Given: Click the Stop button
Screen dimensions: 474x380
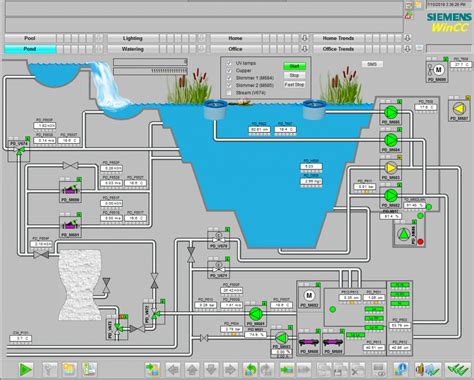Looking at the screenshot, I should 295,75.
